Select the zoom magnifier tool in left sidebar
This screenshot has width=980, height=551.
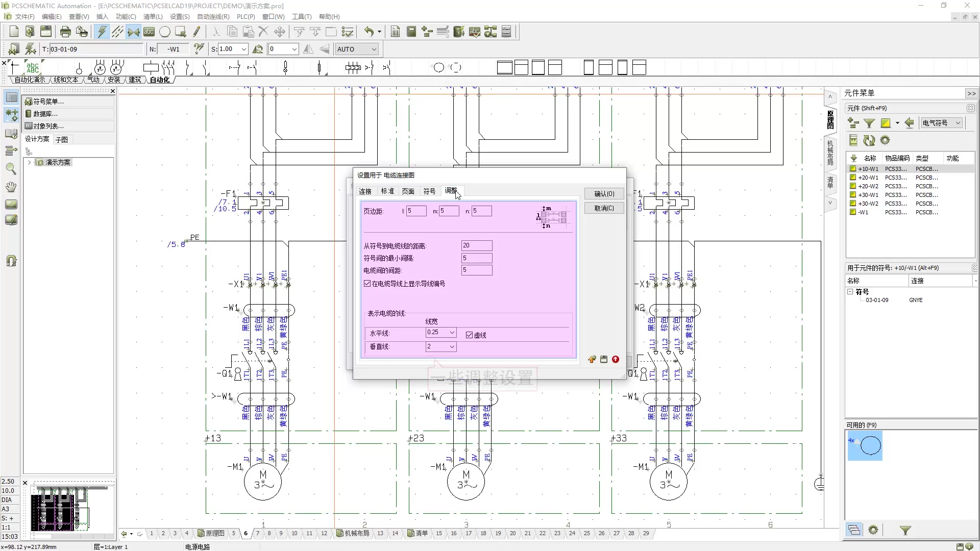click(11, 169)
